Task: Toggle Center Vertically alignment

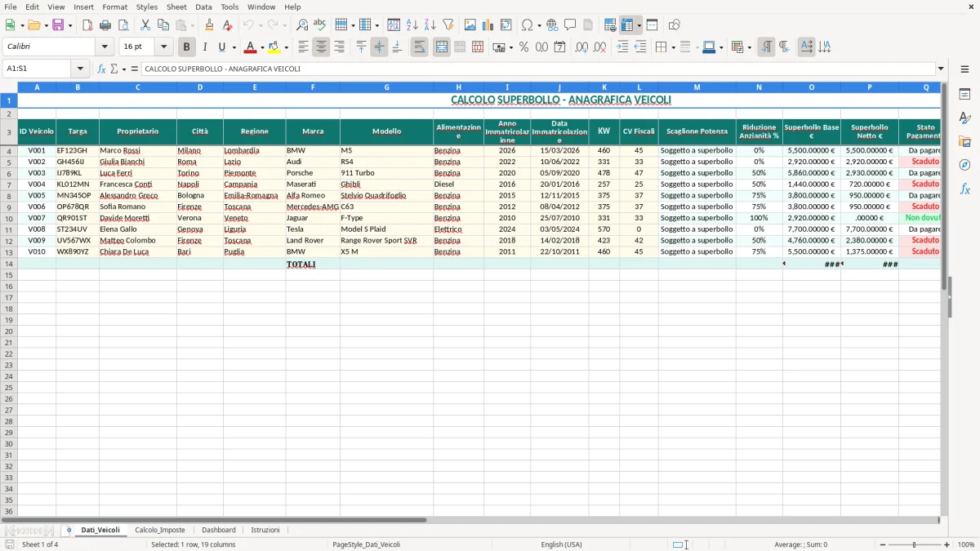Action: [x=379, y=47]
